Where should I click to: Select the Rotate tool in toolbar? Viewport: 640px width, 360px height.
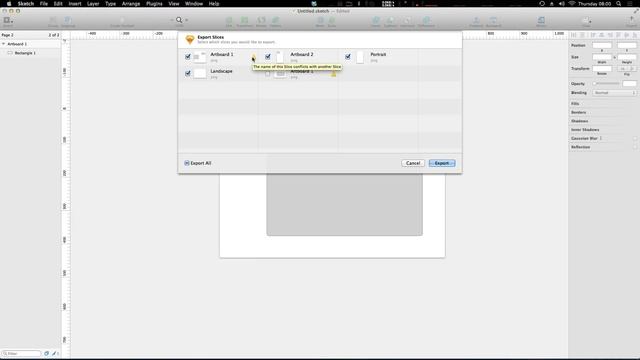(261, 20)
